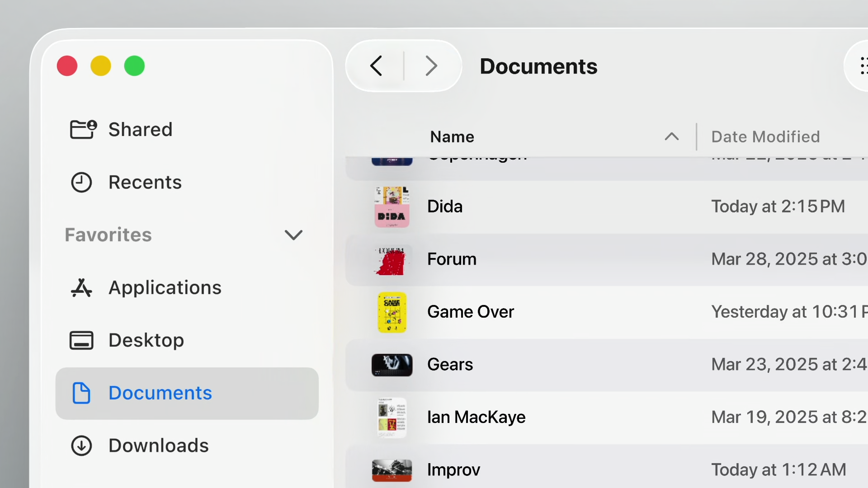Select the Dida file thumbnail
868x488 pixels.
click(x=392, y=207)
